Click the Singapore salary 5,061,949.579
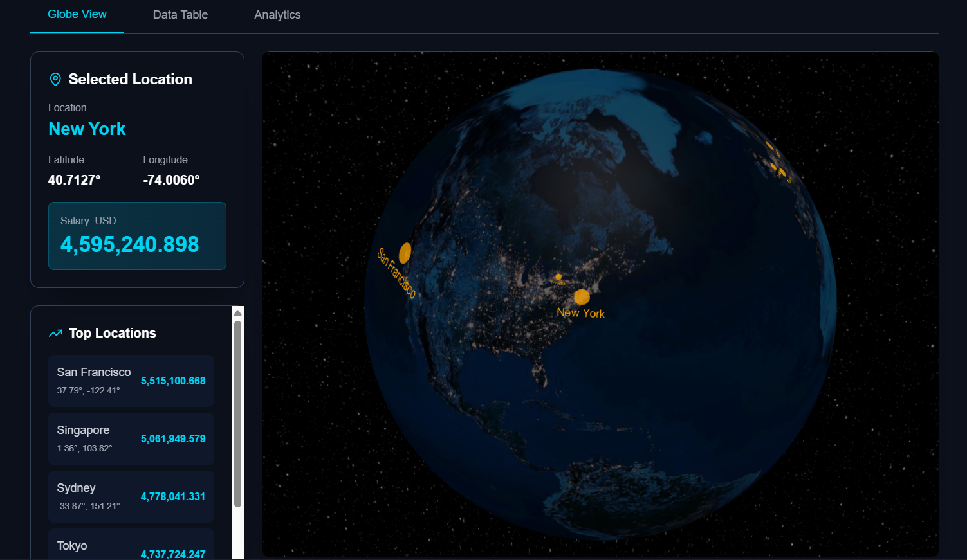 coord(173,438)
